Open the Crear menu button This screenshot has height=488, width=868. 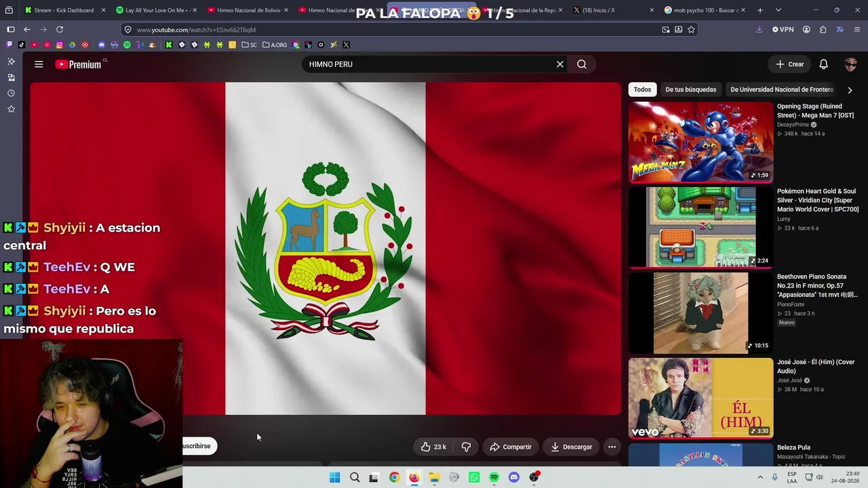pyautogui.click(x=790, y=64)
